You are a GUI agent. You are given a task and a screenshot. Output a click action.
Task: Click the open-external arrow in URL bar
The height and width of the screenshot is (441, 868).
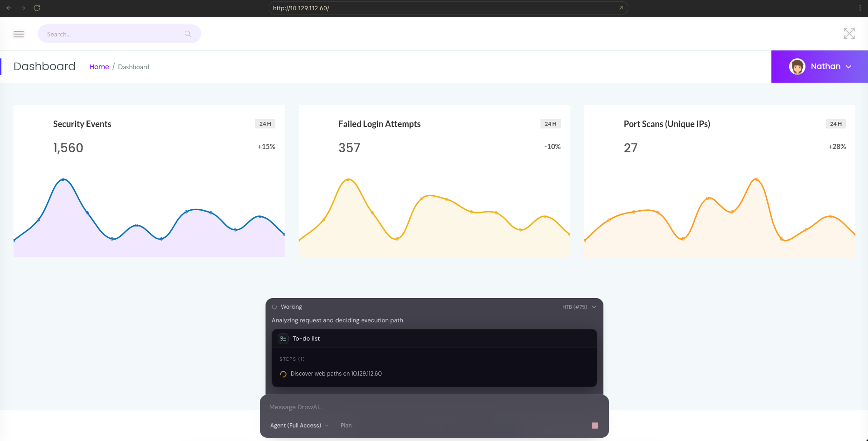coord(621,8)
